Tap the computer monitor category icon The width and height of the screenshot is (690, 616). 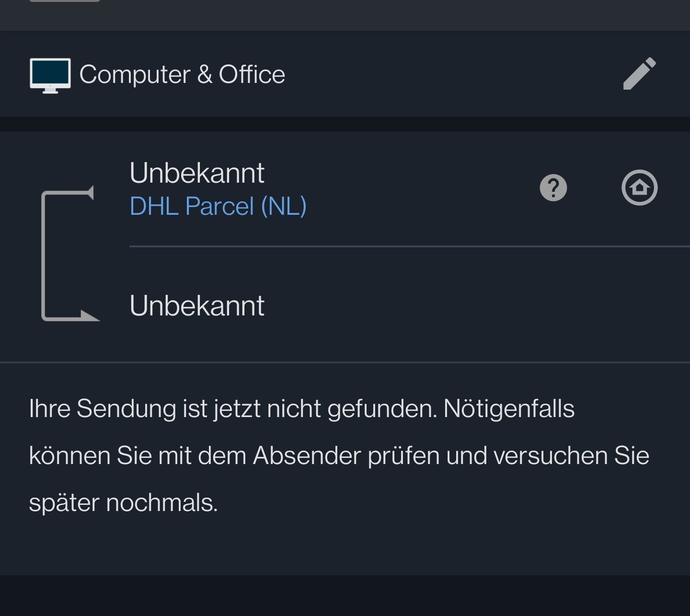coord(50,76)
